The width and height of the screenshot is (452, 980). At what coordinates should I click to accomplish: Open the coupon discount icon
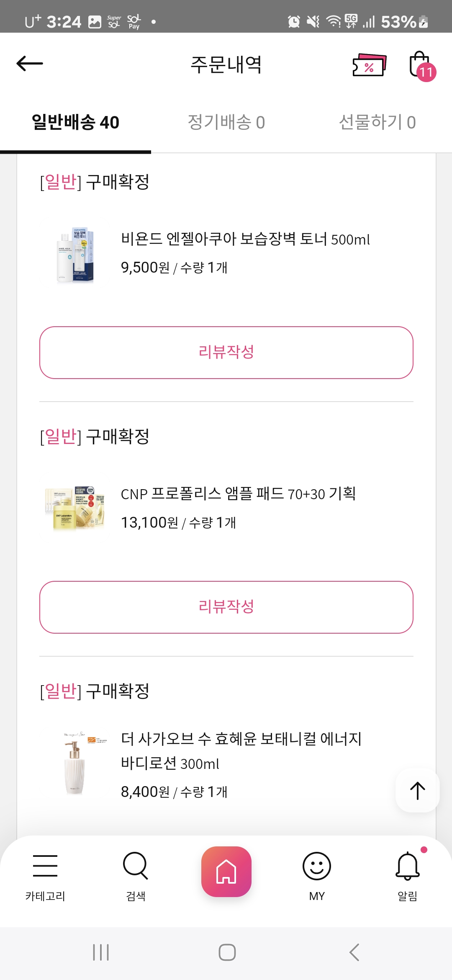click(369, 65)
